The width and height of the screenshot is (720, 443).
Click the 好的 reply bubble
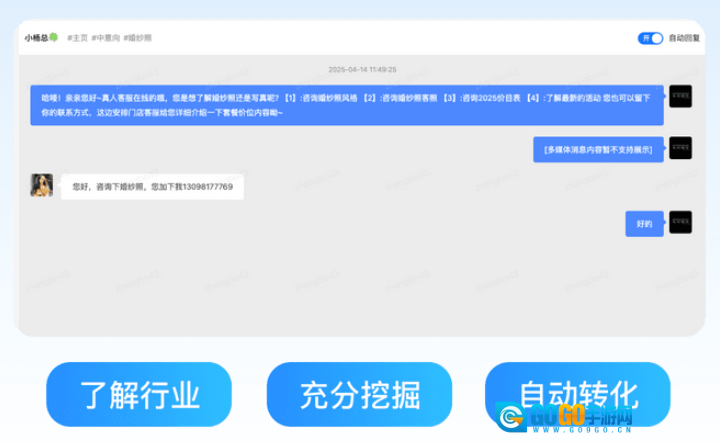(x=644, y=223)
